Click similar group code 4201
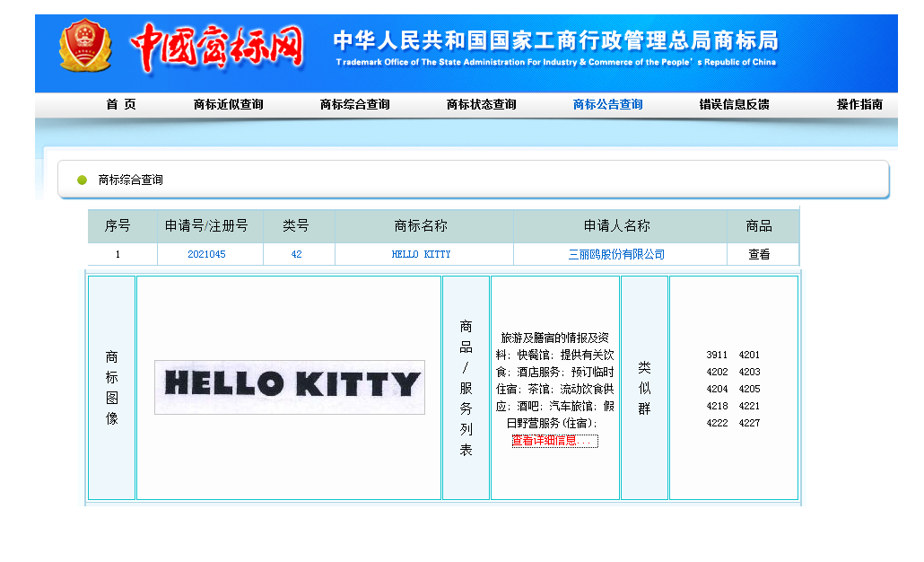 (749, 355)
